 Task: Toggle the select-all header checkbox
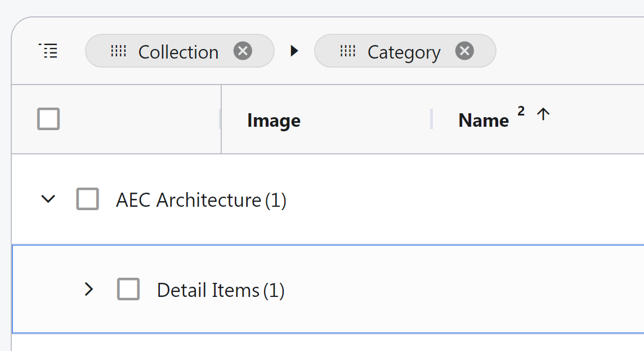48,119
